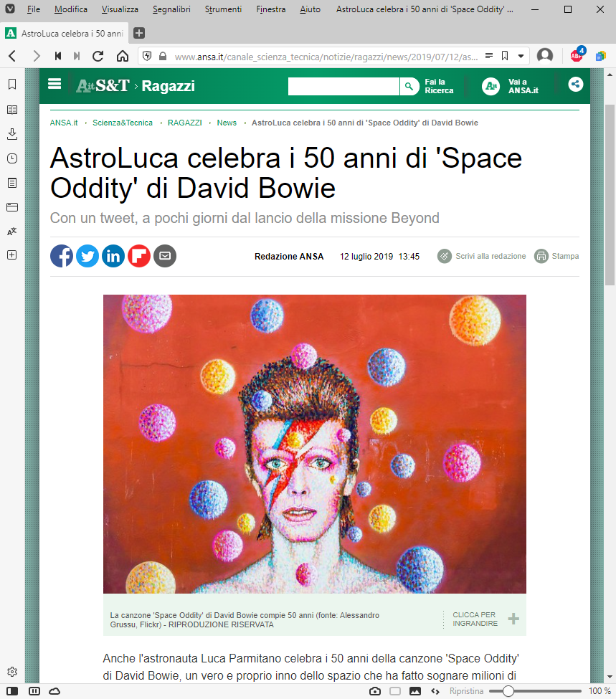This screenshot has height=699, width=616.
Task: Toggle Reader View in address bar
Action: pos(489,56)
